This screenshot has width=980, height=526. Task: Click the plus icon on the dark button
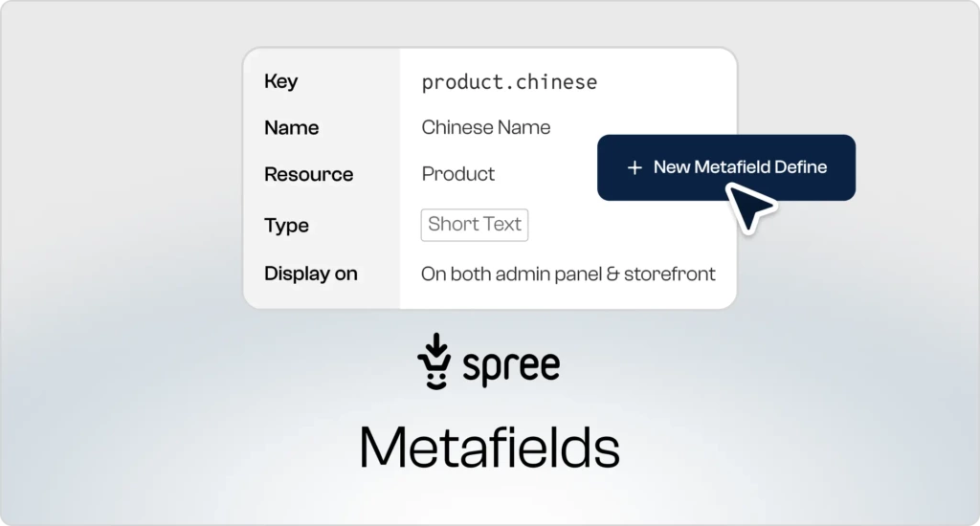634,167
